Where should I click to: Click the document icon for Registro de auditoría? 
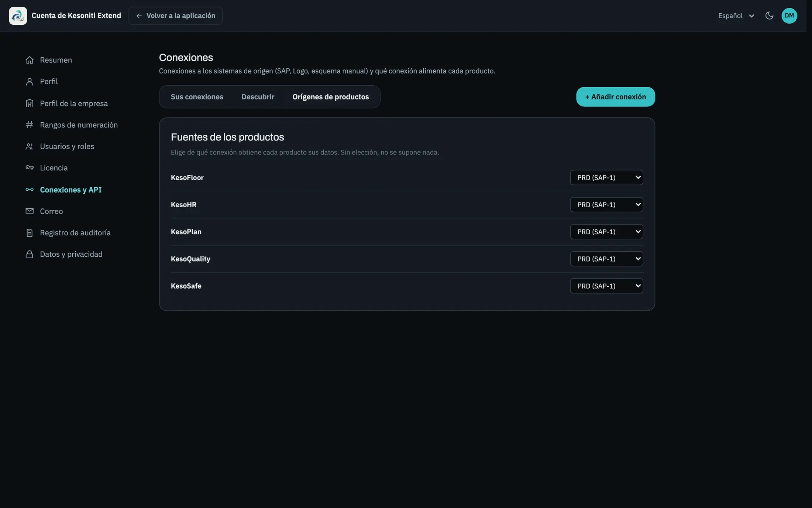[x=30, y=233]
